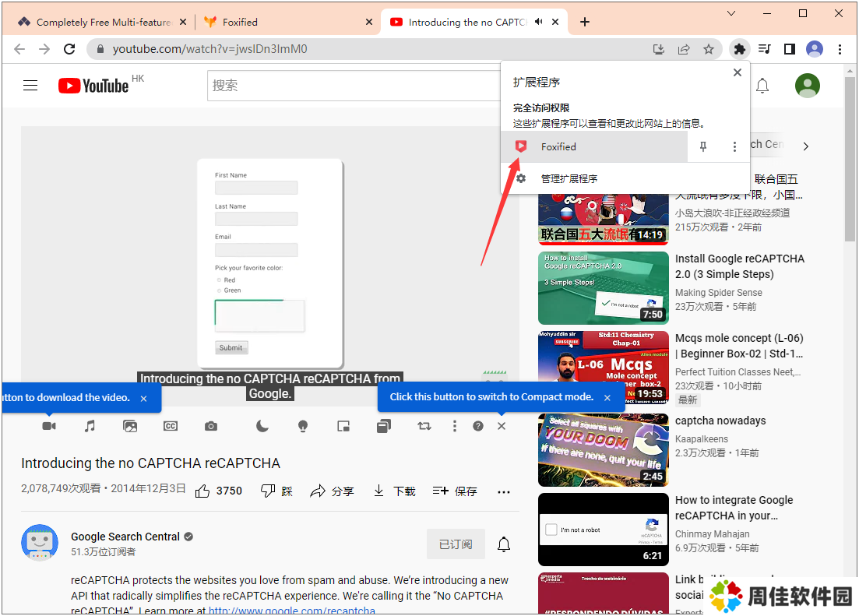Open the Foxified extension more options menu
This screenshot has width=859, height=616.
pyautogui.click(x=734, y=146)
